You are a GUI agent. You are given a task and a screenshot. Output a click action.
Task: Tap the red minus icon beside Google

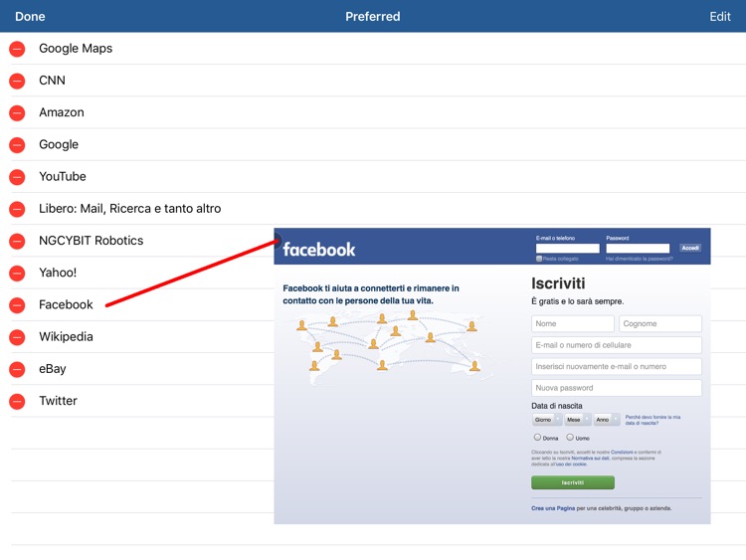[17, 144]
